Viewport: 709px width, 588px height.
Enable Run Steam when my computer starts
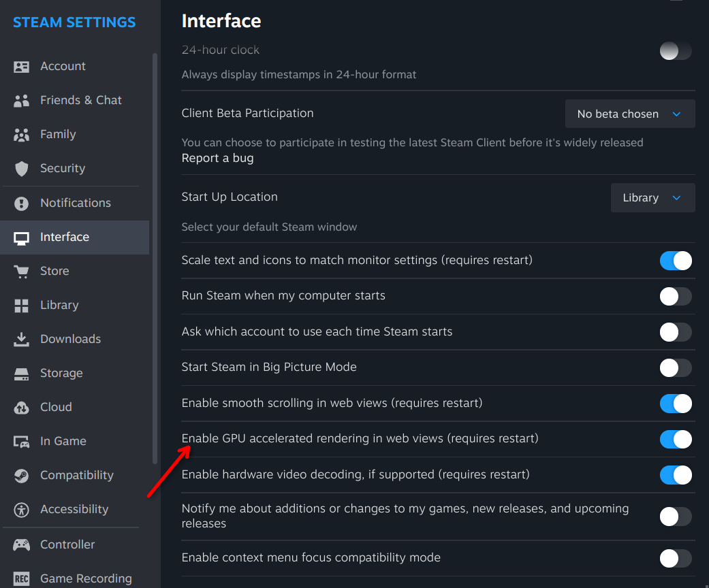click(676, 296)
